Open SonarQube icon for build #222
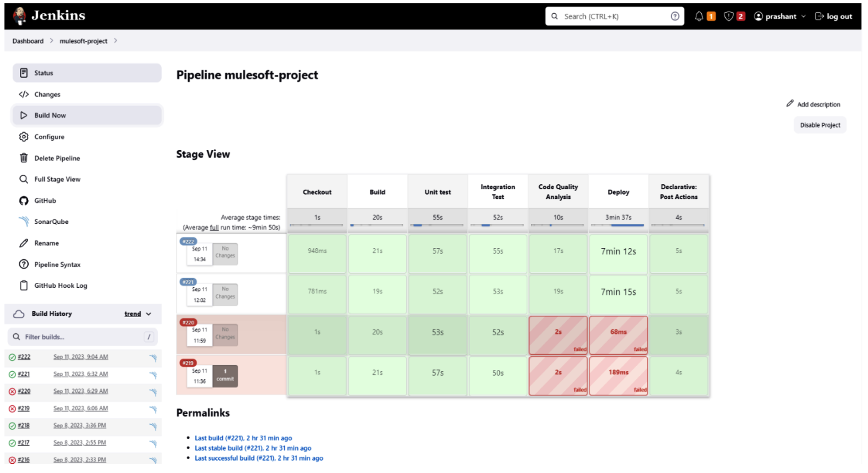 (153, 358)
